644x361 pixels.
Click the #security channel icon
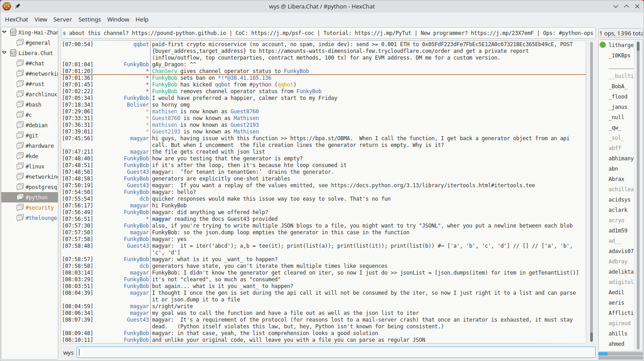[x=20, y=207]
